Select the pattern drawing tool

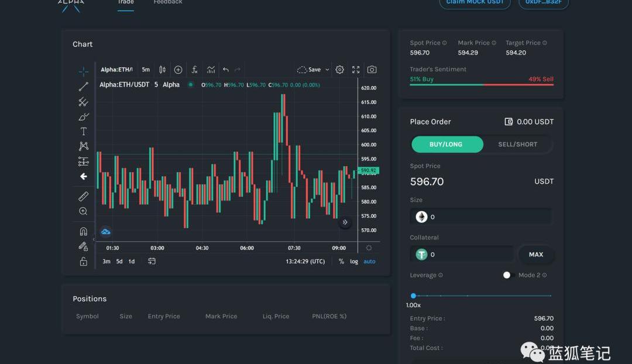coord(84,146)
